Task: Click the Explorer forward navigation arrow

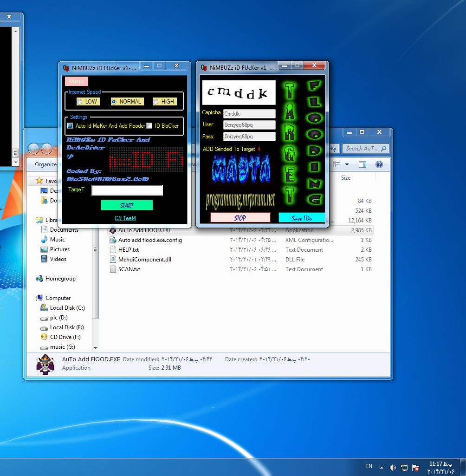Action: pos(46,149)
